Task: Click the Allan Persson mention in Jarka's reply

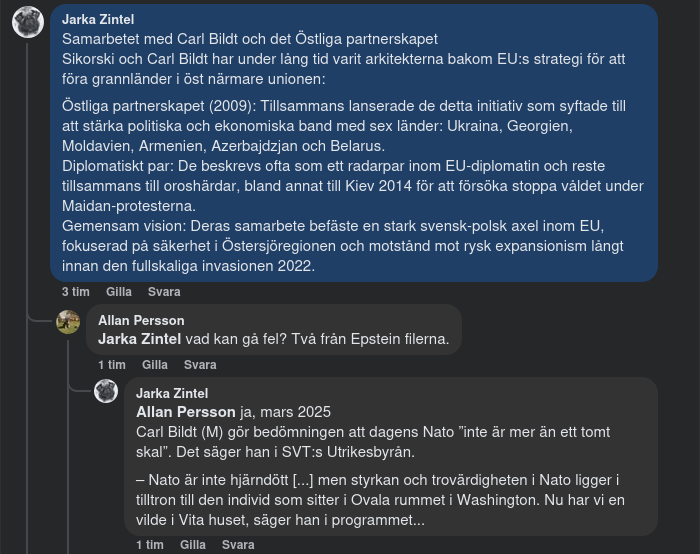Action: (186, 412)
